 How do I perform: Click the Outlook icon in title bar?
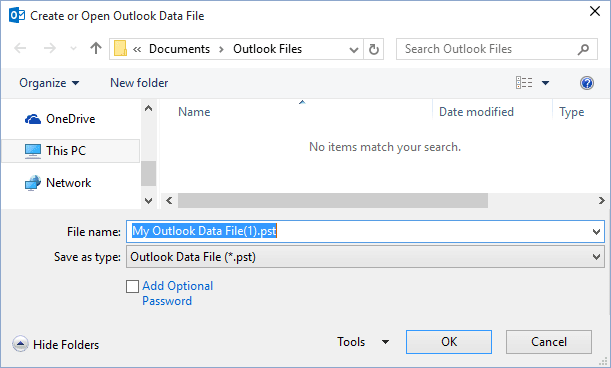click(x=17, y=16)
